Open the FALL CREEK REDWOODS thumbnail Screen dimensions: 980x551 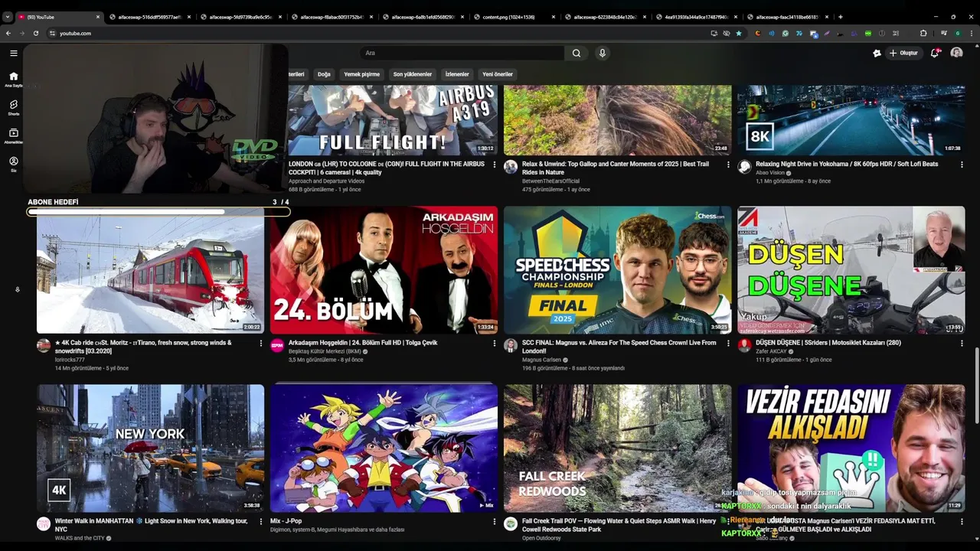(x=617, y=448)
